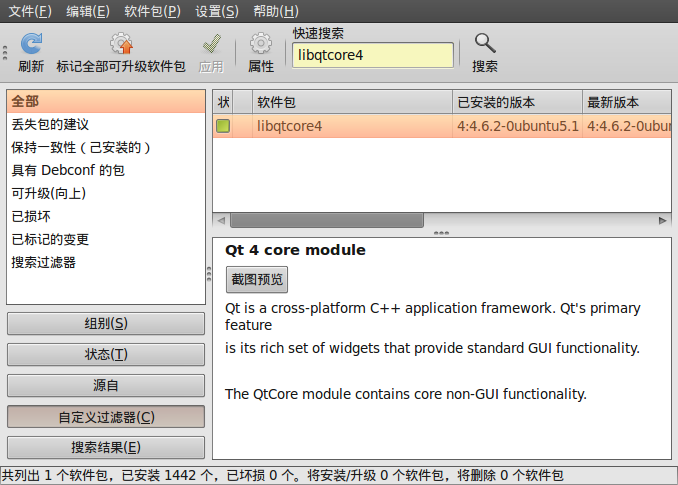Screen dimensions: 678x485
Task: Click the right arrow of the package list scrollbar
Action: pos(662,220)
